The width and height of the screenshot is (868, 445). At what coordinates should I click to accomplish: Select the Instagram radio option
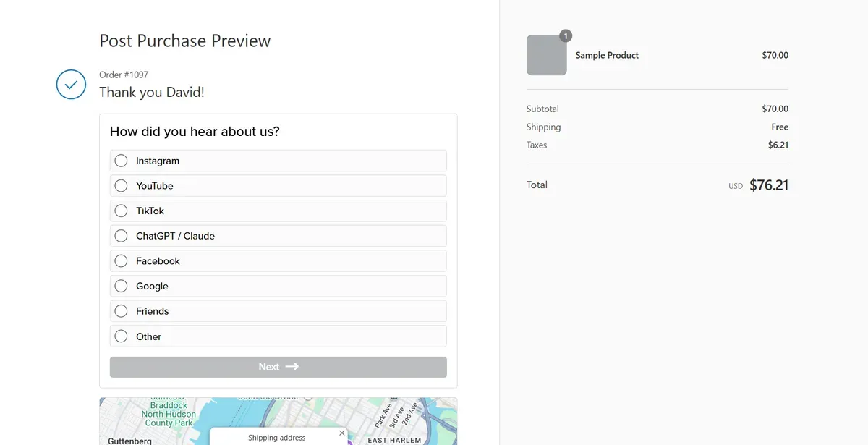click(x=278, y=161)
